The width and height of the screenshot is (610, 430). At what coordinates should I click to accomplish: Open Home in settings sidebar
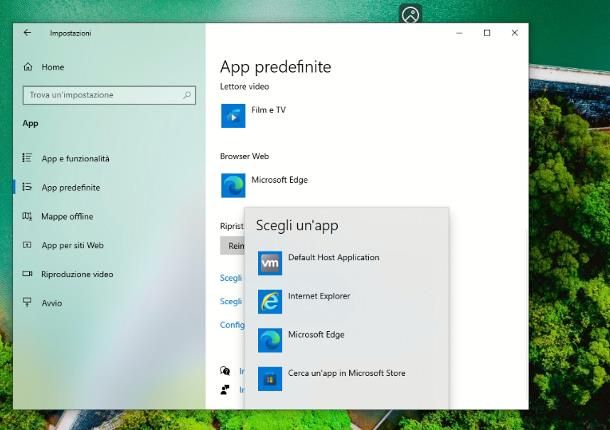(53, 67)
